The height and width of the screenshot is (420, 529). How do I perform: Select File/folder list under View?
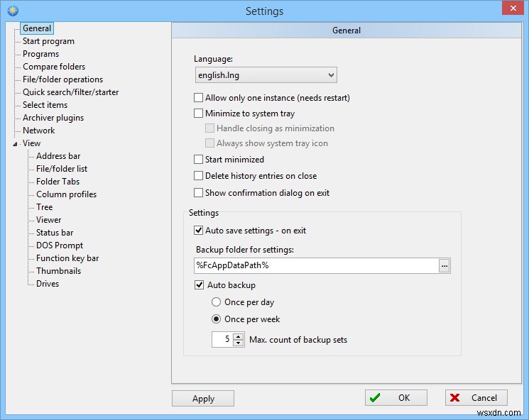pos(62,169)
